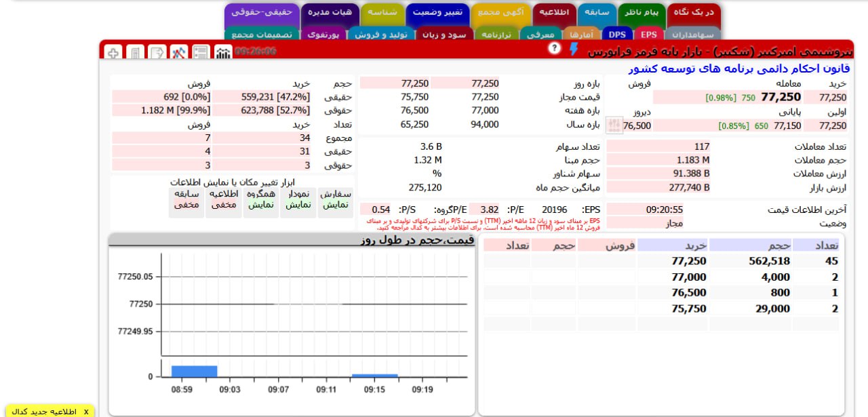
Task: Click the last price update time 09:20:55
Action: (664, 210)
